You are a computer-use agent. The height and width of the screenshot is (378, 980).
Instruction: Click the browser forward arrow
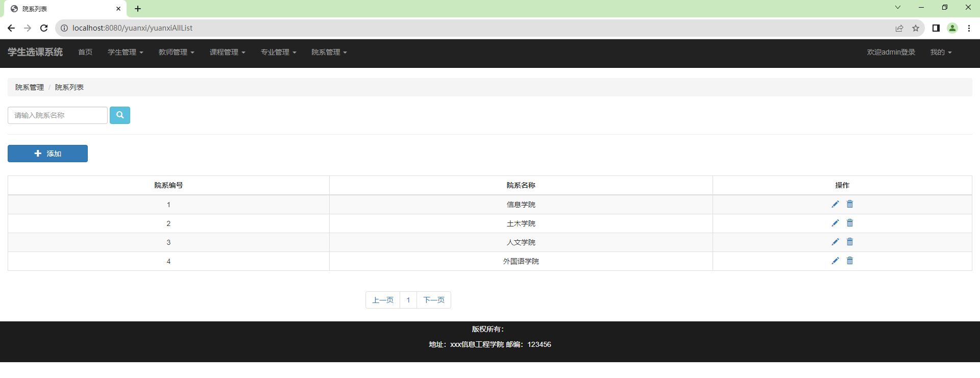[28, 28]
